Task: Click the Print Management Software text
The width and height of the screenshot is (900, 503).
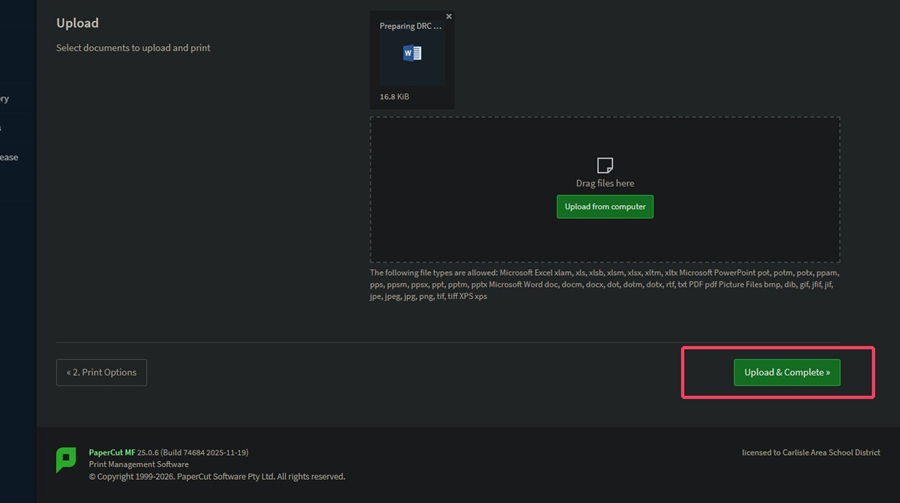Action: click(138, 465)
